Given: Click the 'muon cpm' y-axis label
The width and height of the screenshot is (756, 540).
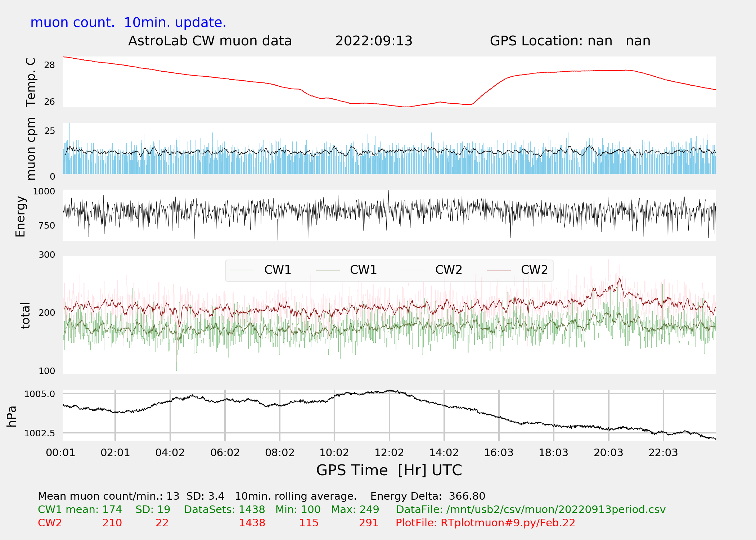Looking at the screenshot, I should (x=31, y=148).
